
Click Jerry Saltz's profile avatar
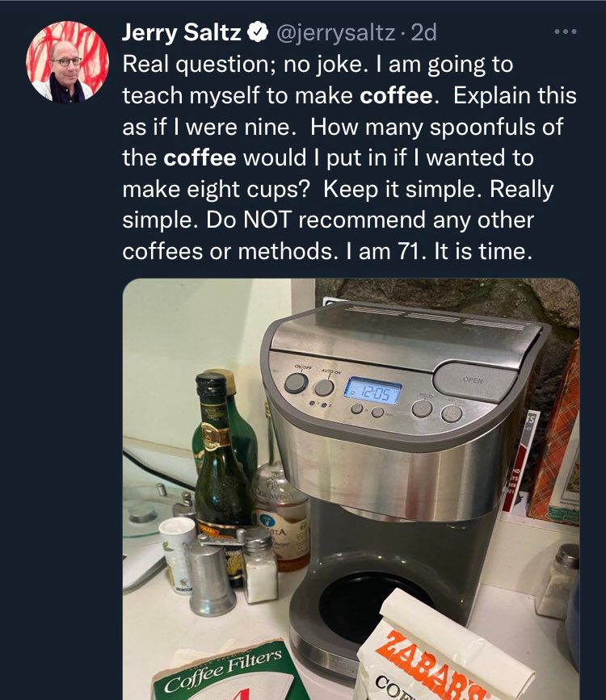[x=68, y=62]
